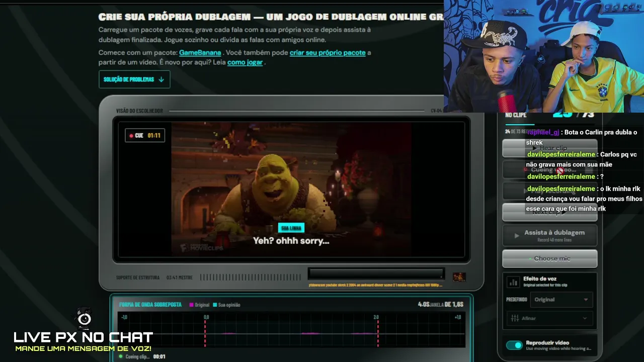Click the 'VISÃO DO ESCOLHEDOR' label
Viewport: 644px width, 362px height.
(139, 111)
